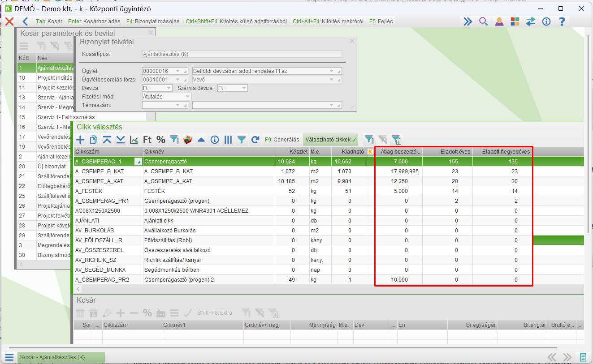Open the Számla deviza dropdown

243,88
